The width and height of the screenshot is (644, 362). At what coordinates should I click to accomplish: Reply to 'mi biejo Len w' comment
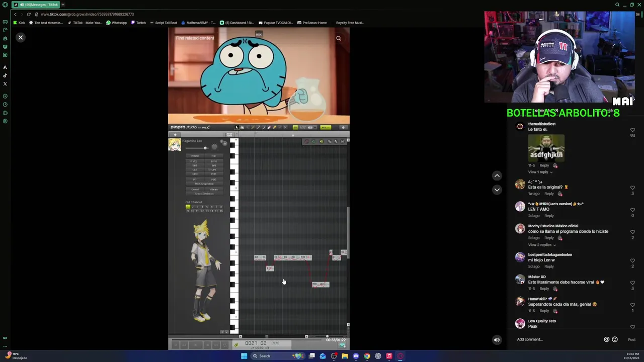tap(549, 266)
